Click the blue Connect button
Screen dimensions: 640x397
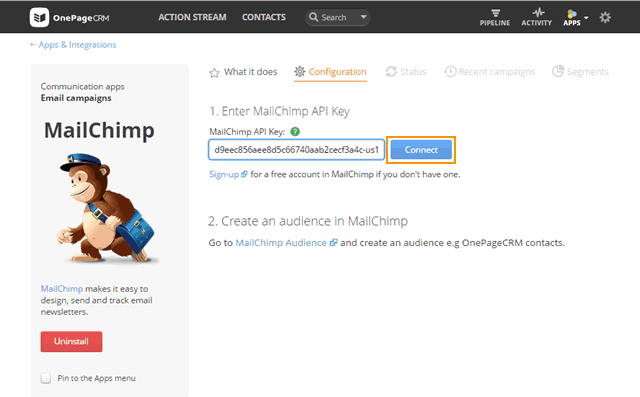point(421,150)
